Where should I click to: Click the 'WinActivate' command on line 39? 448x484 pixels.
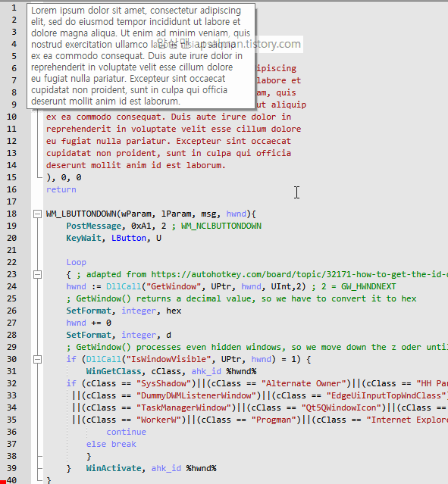(114, 468)
